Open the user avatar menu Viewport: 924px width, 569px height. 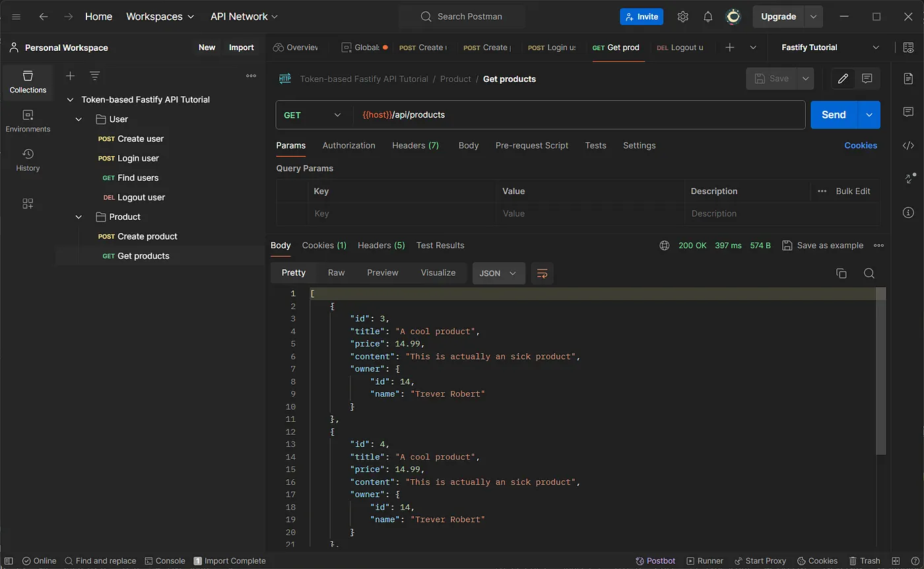(x=733, y=17)
